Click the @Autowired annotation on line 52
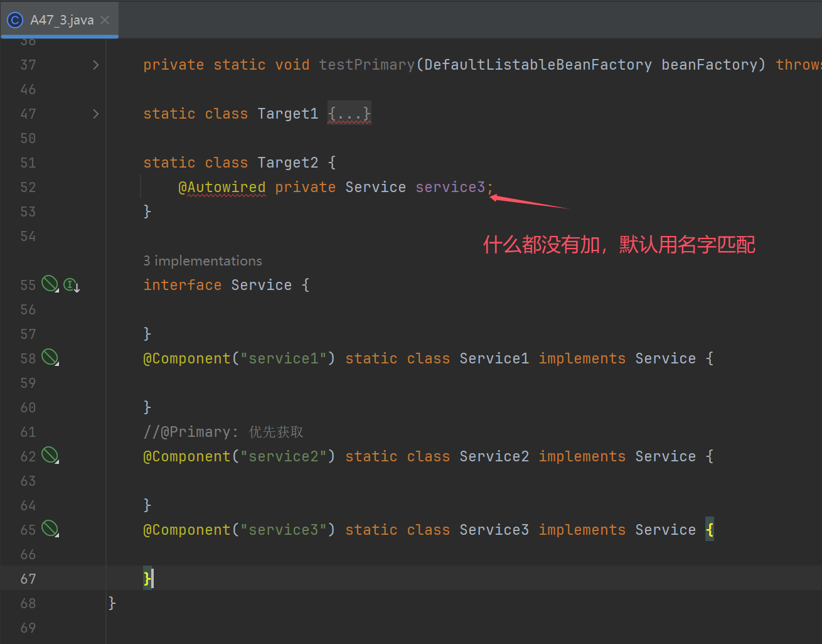Screen dimensions: 822x644 click(222, 187)
